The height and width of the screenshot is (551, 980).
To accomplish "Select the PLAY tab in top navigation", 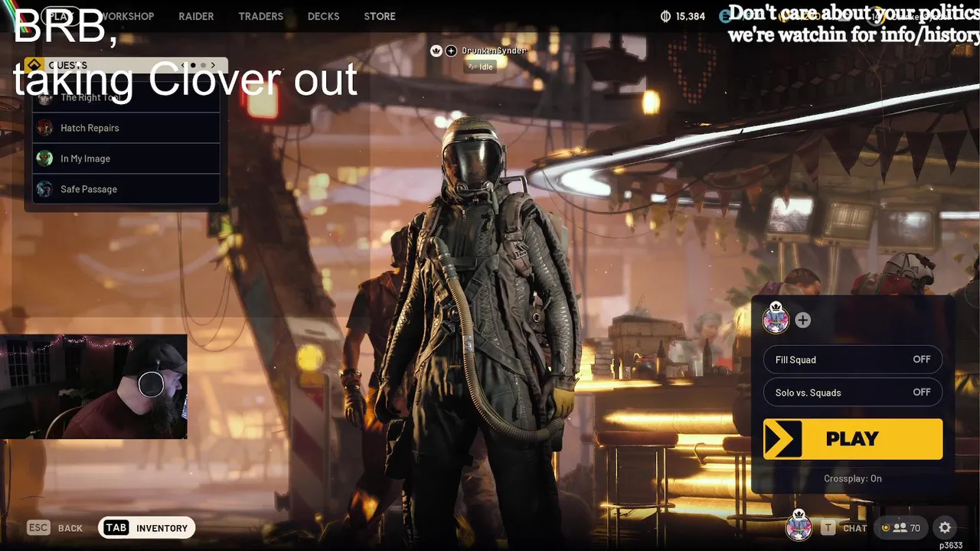I will click(x=61, y=16).
